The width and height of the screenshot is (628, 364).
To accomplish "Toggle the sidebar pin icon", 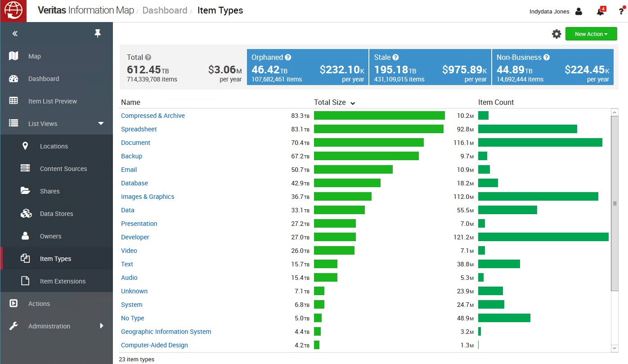I will [x=98, y=34].
